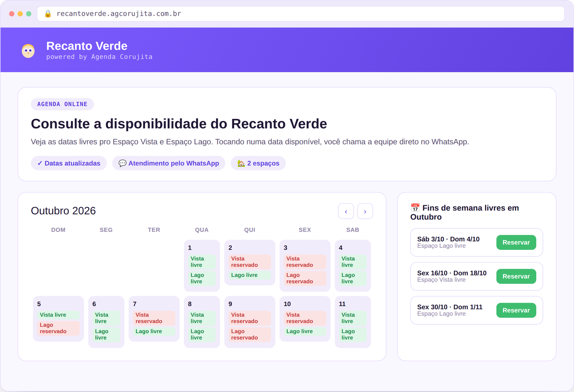Click the 'Consulte a disponibilidade do Recanto Verde' heading

(179, 124)
